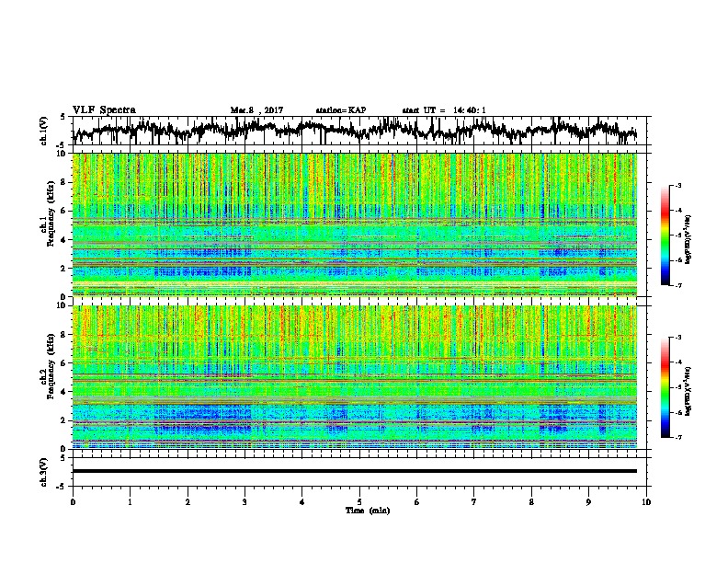Image resolution: width=728 pixels, height=563 pixels.
Task: Click time axis tick label 8
Action: [531, 502]
